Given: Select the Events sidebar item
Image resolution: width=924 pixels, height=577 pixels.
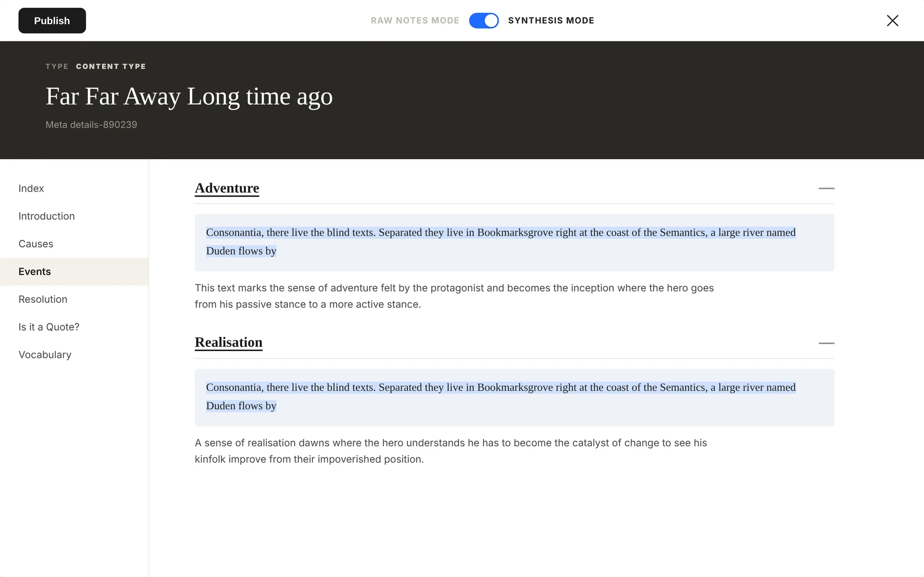Looking at the screenshot, I should coord(74,272).
